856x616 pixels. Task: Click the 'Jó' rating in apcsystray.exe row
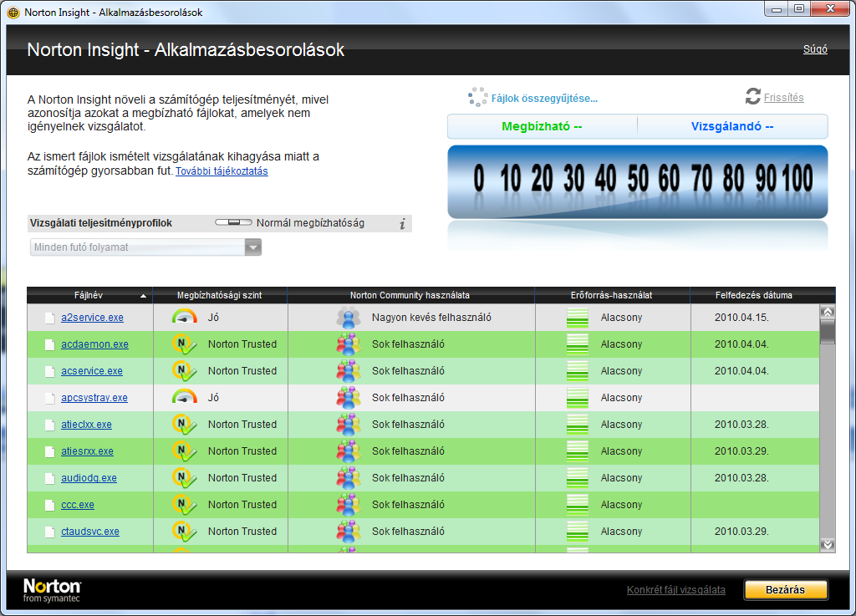[x=213, y=398]
